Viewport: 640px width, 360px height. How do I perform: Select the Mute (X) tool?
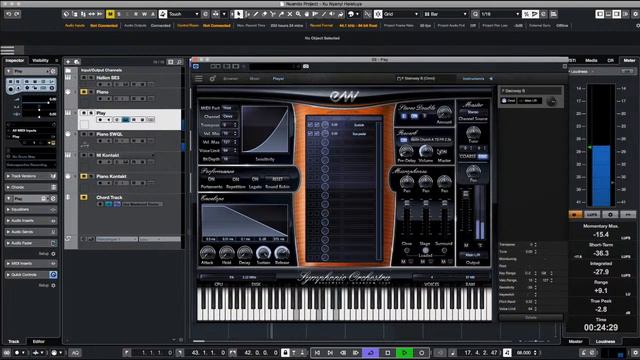(x=290, y=14)
